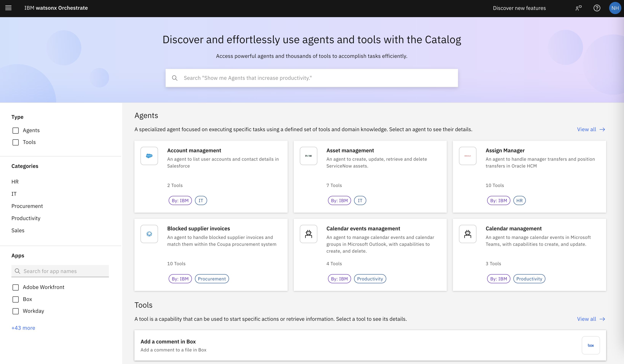The image size is (624, 364).
Task: Click By: IBM tag on Asset management
Action: pyautogui.click(x=339, y=201)
